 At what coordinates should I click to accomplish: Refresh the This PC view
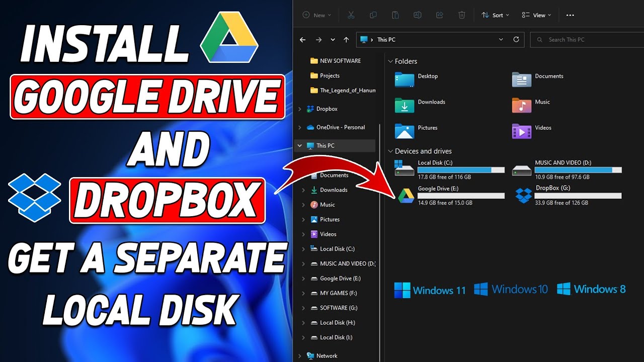[516, 39]
